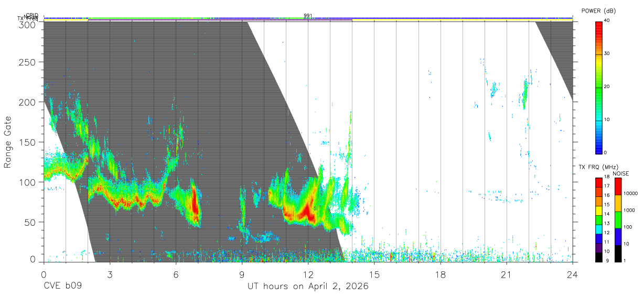Click the 'POWER (dB)' colorbar title

click(x=599, y=11)
